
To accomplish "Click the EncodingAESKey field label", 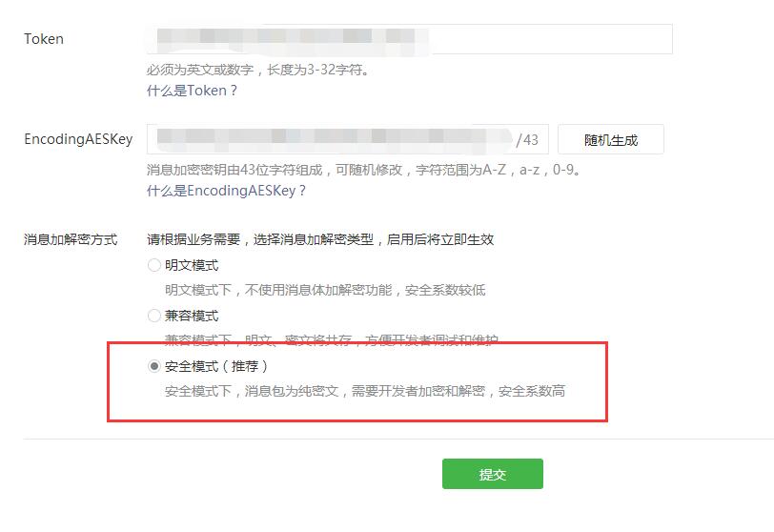I will pyautogui.click(x=78, y=139).
